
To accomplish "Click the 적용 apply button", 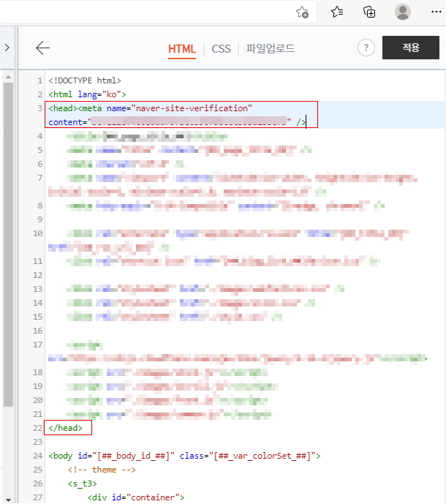I will click(411, 48).
